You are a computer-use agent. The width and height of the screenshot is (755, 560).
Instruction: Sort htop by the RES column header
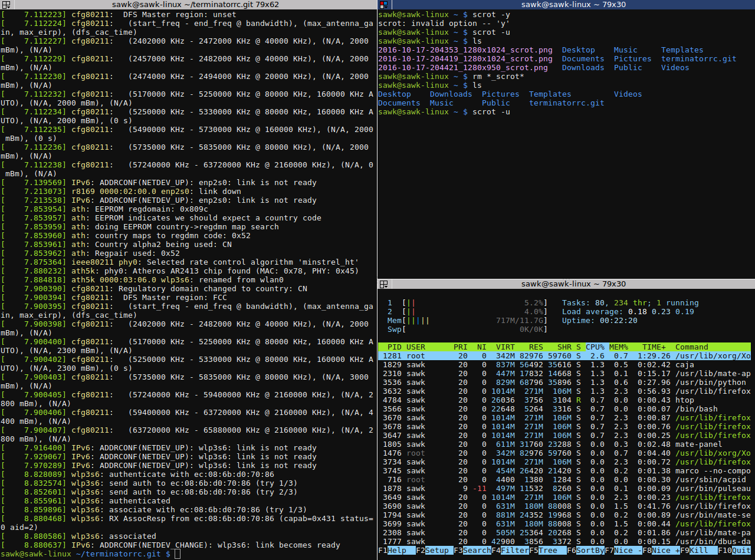coord(536,347)
